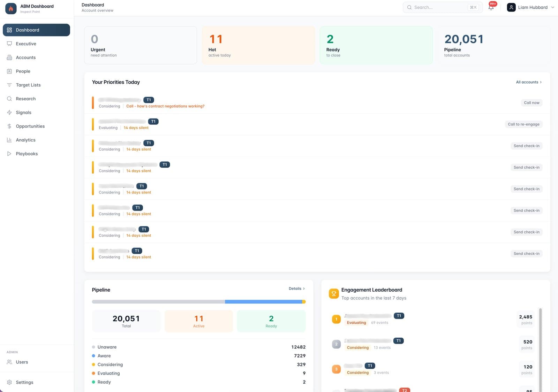Click the Aware 7229 legend row
558x392 pixels.
[x=199, y=356]
